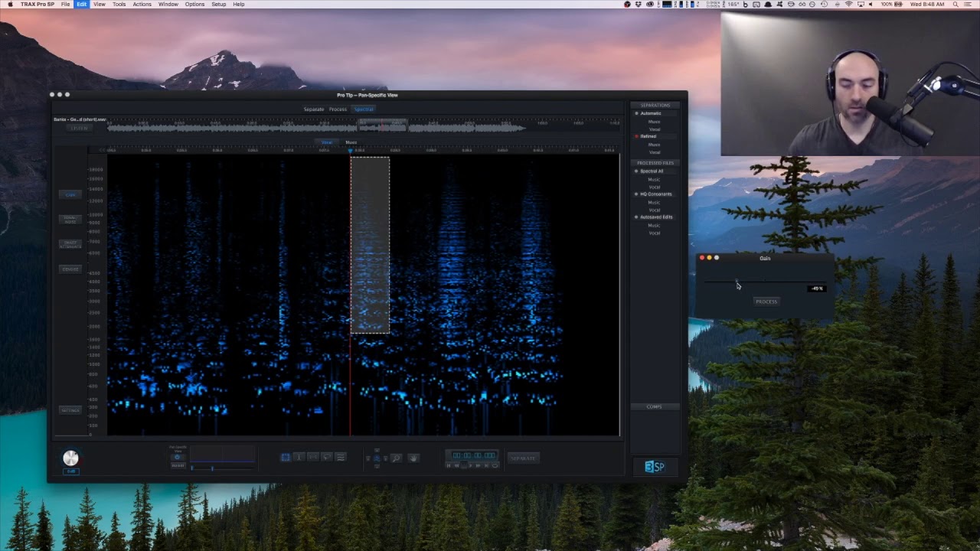The image size is (980, 551).
Task: Click the menu bar date and time
Action: pos(927,5)
